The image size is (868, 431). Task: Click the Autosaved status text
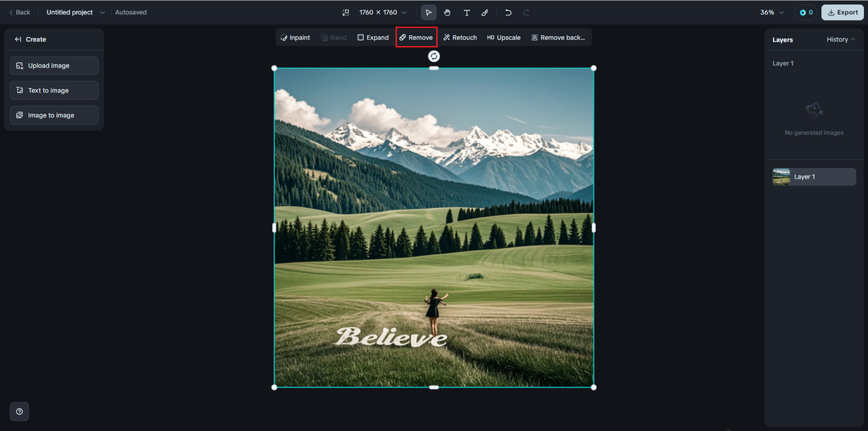(x=131, y=12)
